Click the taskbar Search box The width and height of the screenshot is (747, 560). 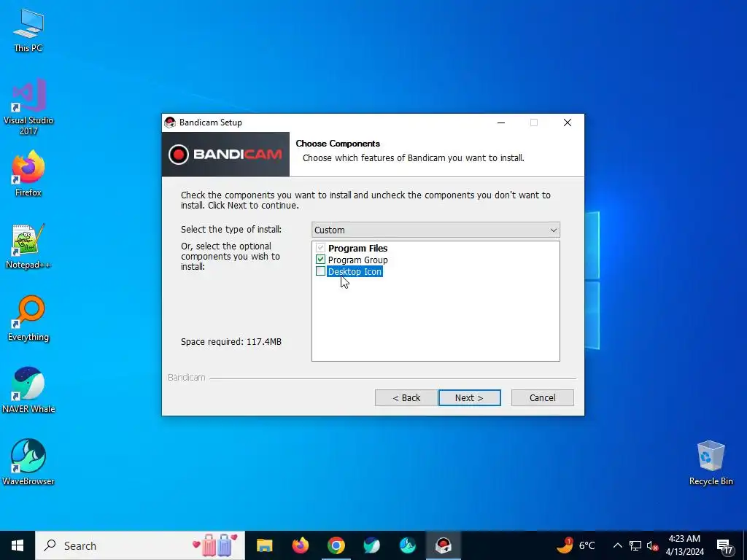coord(141,545)
